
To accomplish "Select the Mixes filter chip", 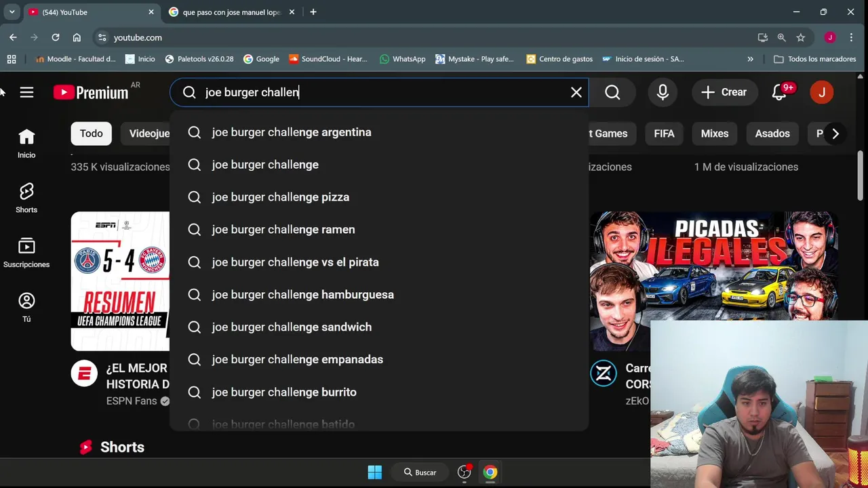I will click(715, 134).
